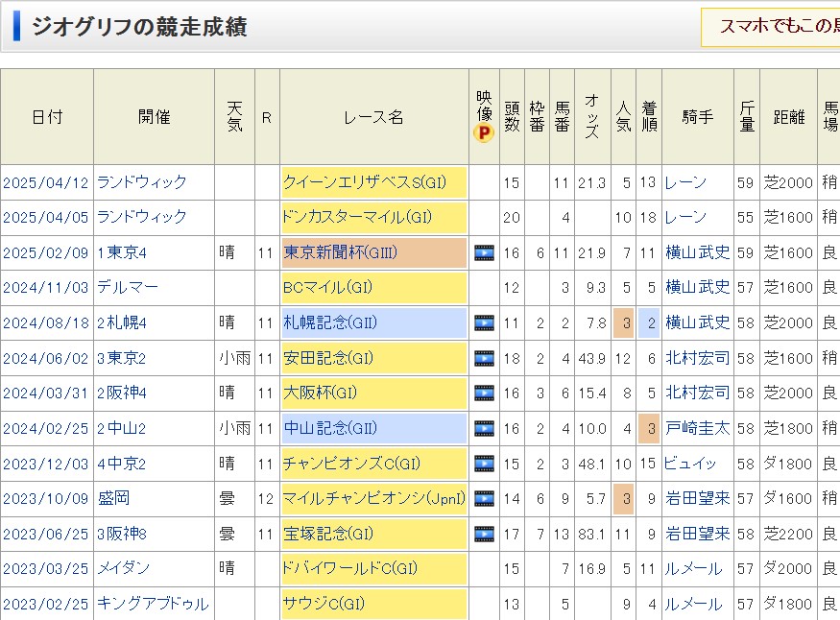Click the デルマー venue link
This screenshot has height=620, width=840.
(x=128, y=288)
